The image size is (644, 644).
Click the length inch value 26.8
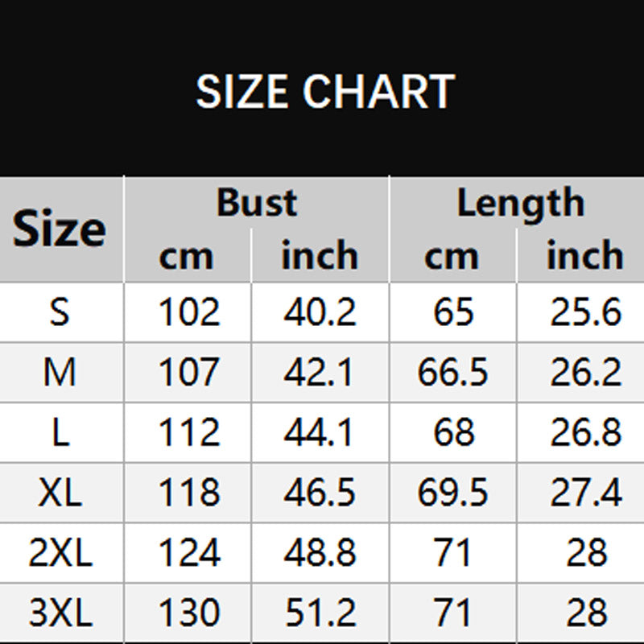point(586,432)
